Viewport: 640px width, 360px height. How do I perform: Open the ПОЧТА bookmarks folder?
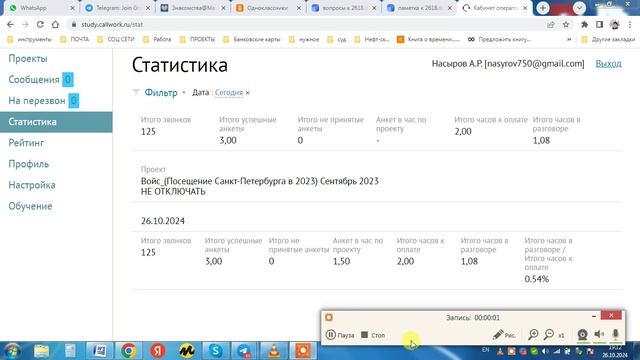(75, 40)
